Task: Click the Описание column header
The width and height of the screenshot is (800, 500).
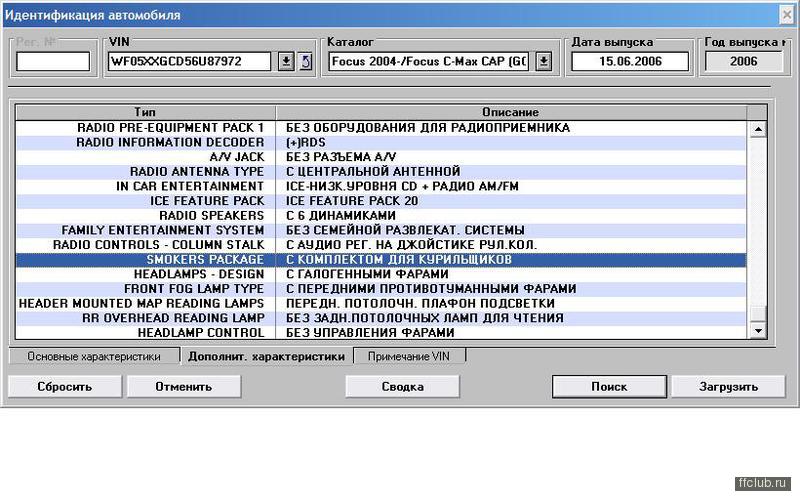Action: [511, 112]
